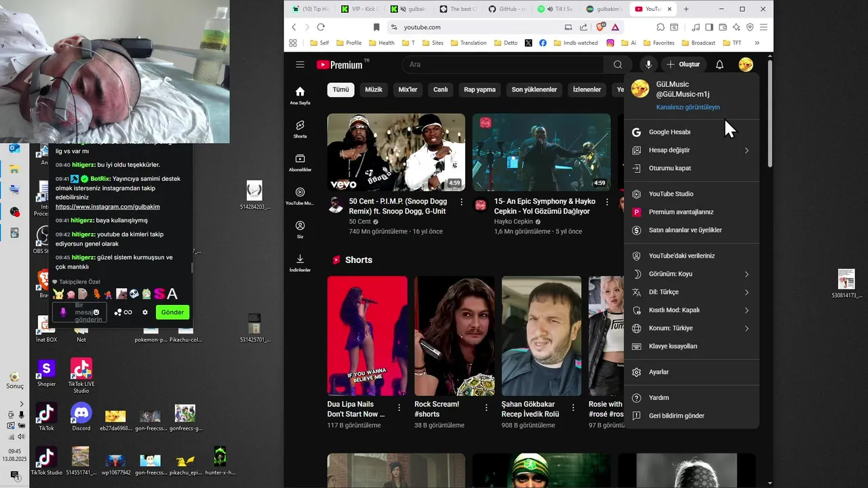Open instagram.com/gulbakim link in chat
The image size is (868, 488).
coord(108,207)
